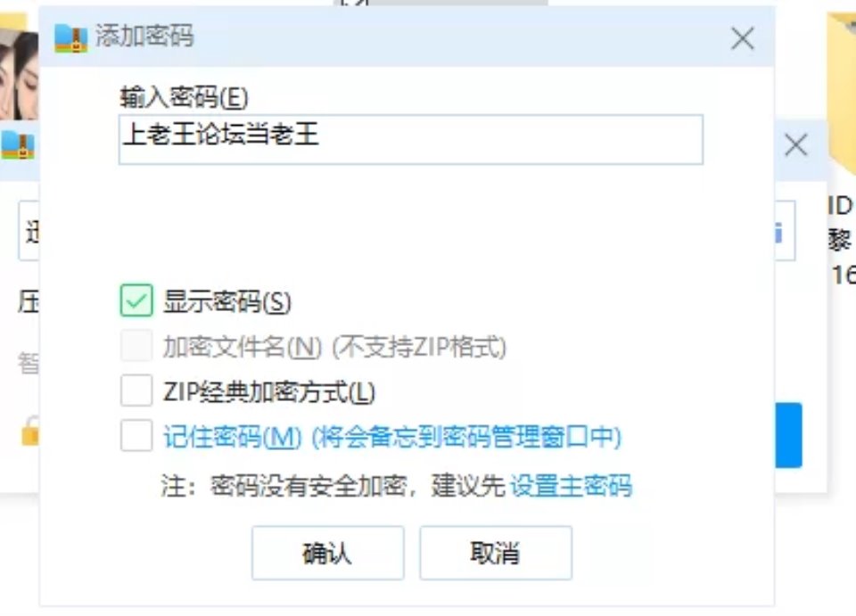Click the disabled 加密文件名 checkbox
This screenshot has width=856, height=616.
(x=136, y=346)
